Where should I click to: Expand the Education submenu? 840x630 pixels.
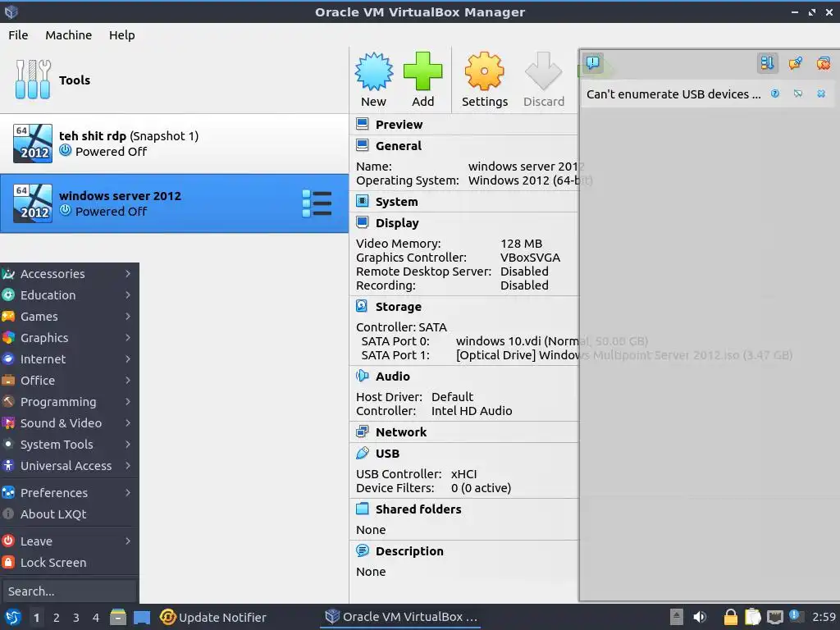click(69, 295)
